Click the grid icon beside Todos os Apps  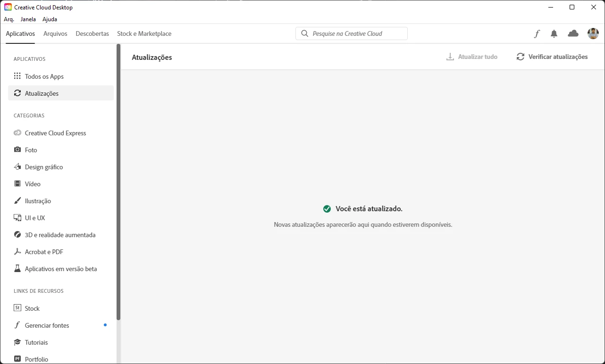tap(17, 76)
